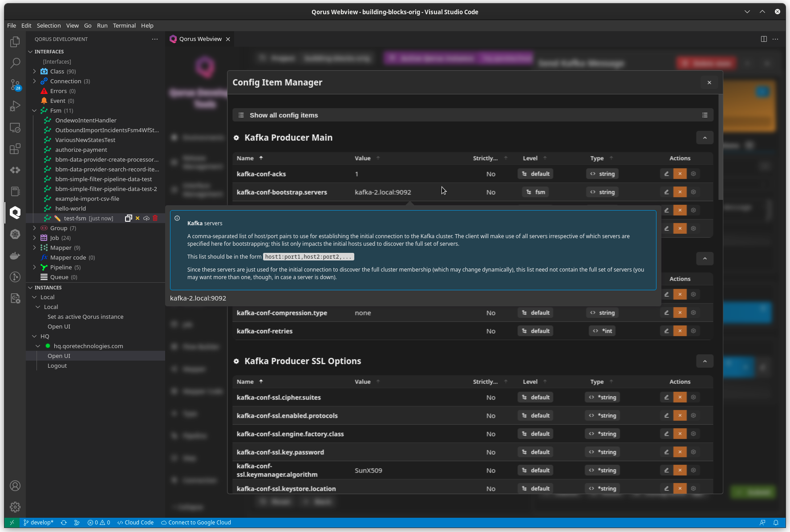Screen dimensions: 790x532
Task: Expand the Connection (3) tree node
Action: tap(34, 81)
